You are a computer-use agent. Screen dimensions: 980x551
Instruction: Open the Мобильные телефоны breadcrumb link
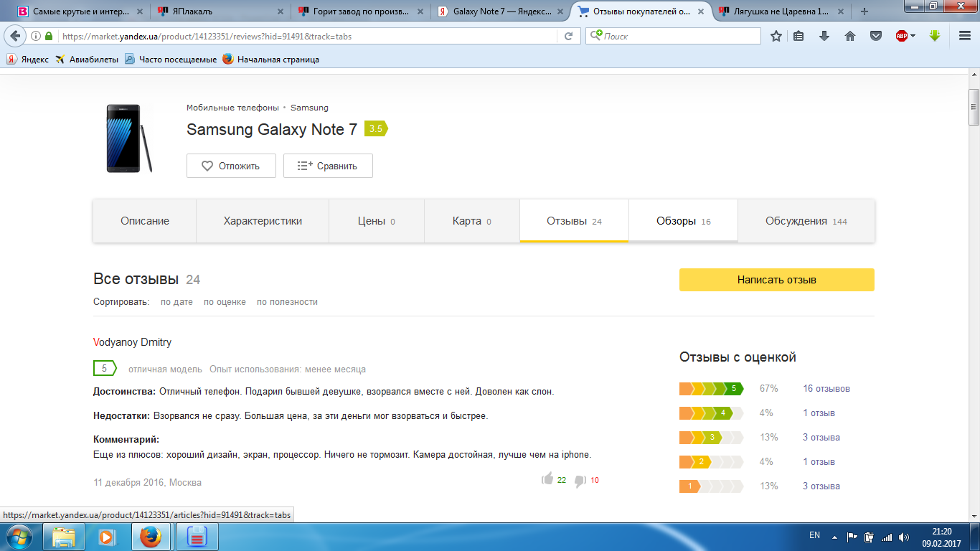pyautogui.click(x=232, y=108)
